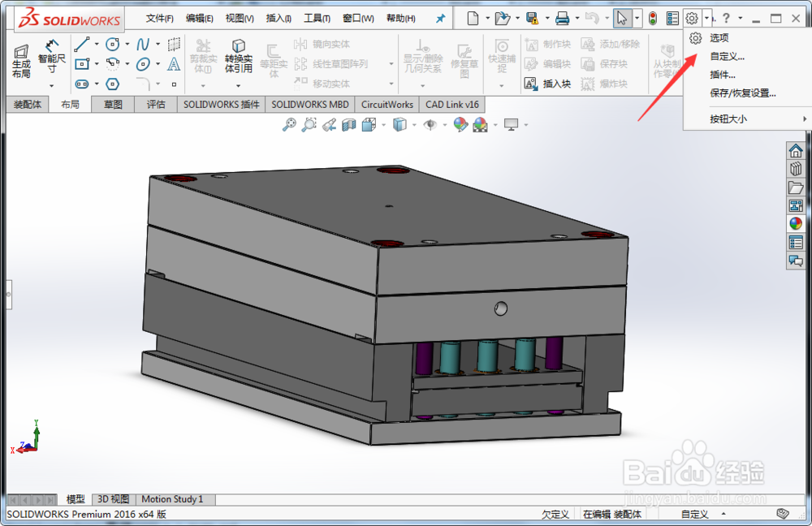Expand the Display Style dropdown arrow
Screen dimensions: 812x526
pos(414,125)
